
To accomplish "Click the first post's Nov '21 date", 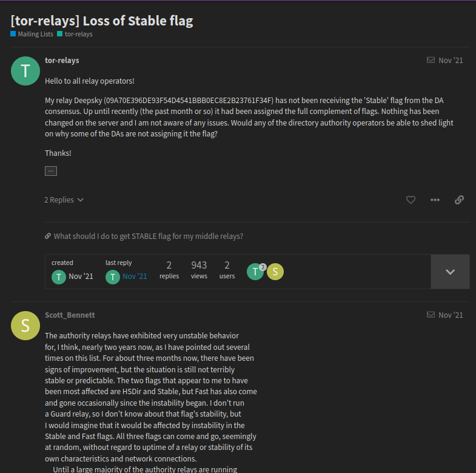I will pyautogui.click(x=451, y=60).
